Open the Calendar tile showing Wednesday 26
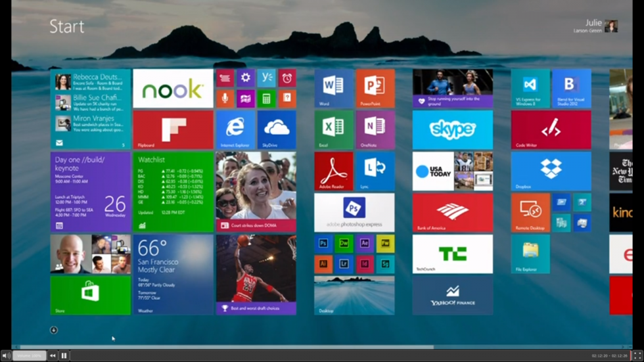Viewport: 644px width, 362px height. coord(91,192)
